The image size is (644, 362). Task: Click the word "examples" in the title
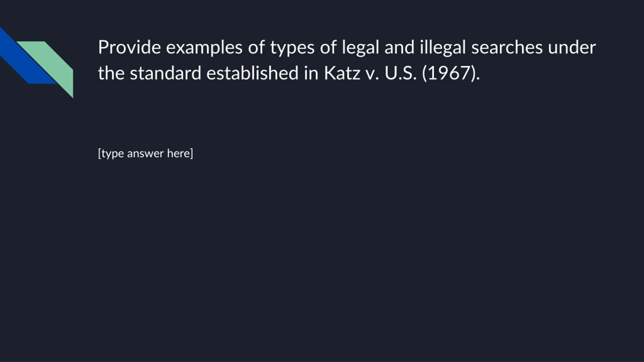[x=204, y=47]
